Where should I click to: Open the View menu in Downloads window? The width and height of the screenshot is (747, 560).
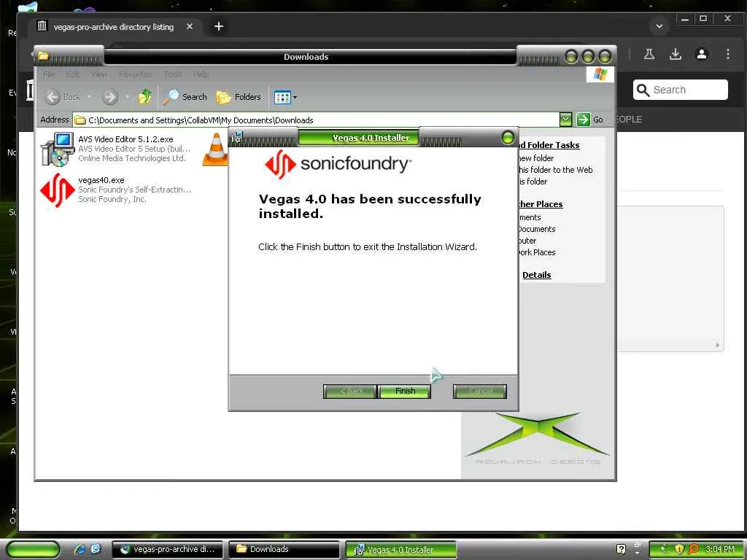click(99, 74)
